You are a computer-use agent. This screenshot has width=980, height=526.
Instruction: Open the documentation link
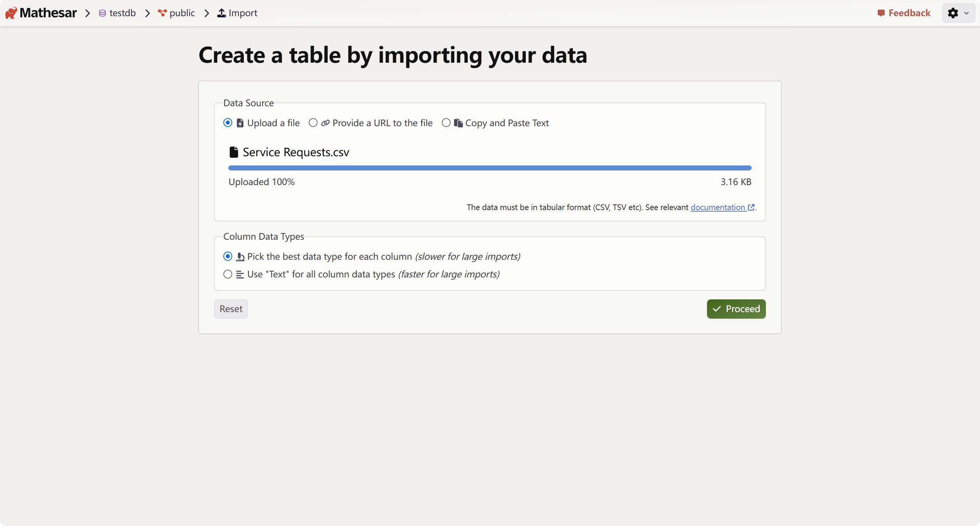click(717, 207)
